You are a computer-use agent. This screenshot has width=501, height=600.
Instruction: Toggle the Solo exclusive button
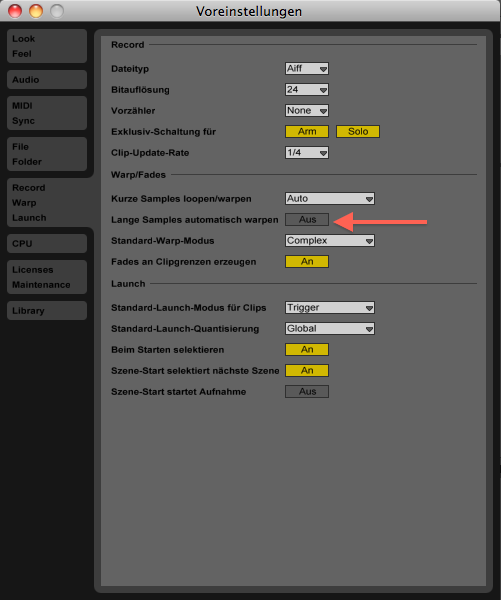[358, 132]
